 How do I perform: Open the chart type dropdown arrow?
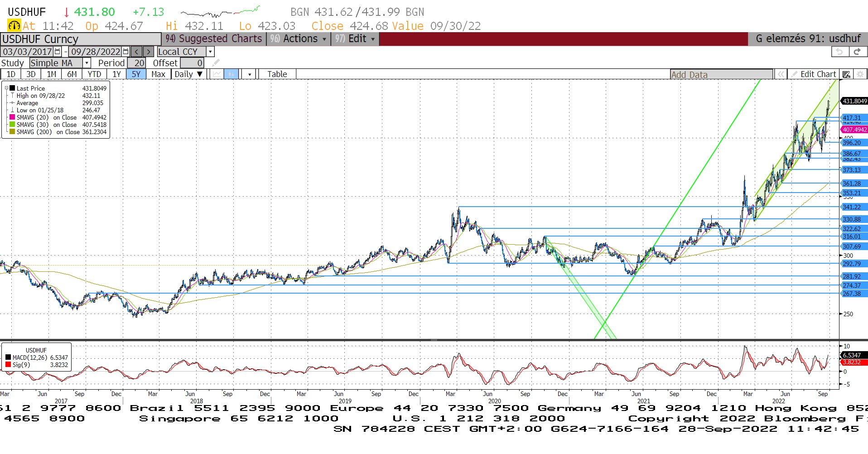(x=250, y=74)
